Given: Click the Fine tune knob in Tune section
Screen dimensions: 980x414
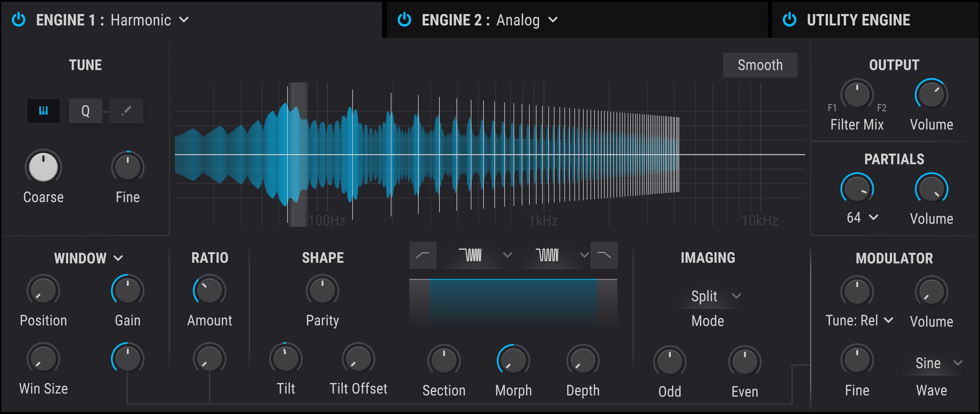Looking at the screenshot, I should (127, 167).
